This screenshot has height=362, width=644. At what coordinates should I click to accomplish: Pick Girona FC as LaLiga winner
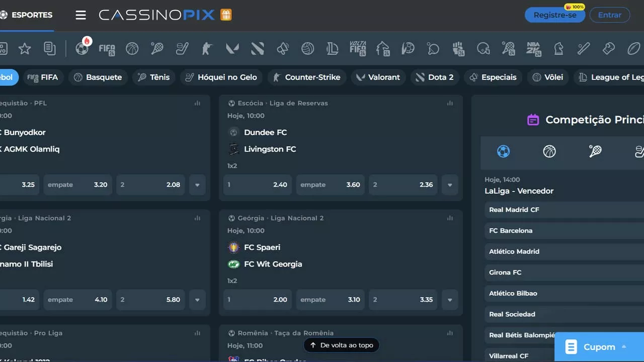564,273
